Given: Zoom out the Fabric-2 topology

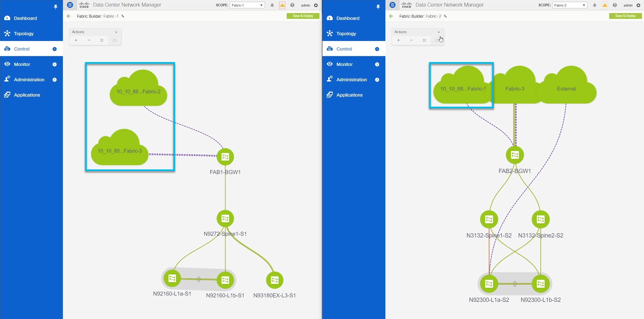Looking at the screenshot, I should (411, 40).
